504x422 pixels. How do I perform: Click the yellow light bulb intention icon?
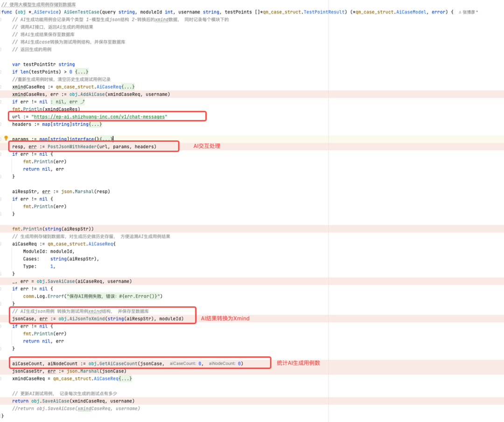click(x=6, y=138)
